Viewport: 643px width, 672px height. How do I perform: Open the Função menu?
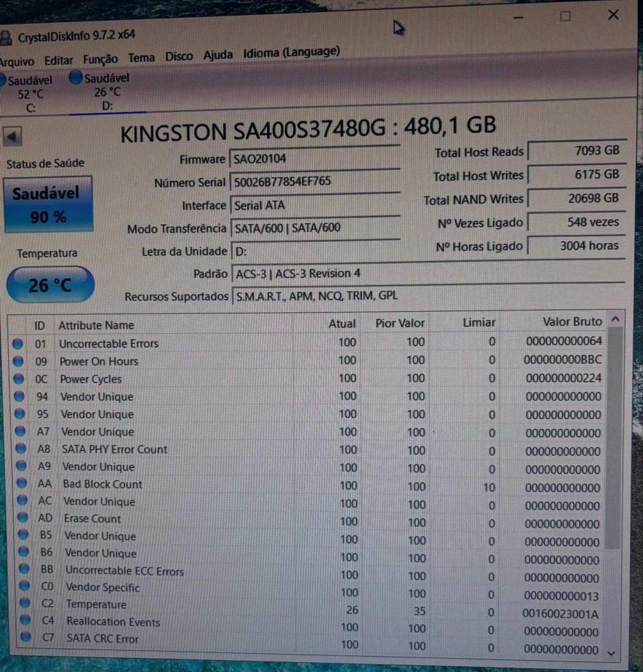pos(100,59)
